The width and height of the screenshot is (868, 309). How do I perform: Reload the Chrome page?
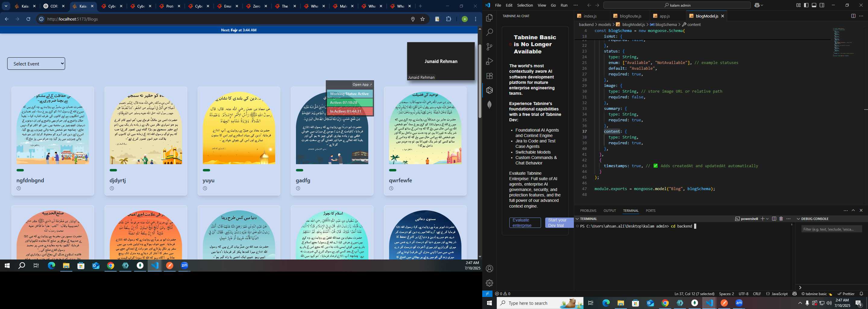point(29,19)
